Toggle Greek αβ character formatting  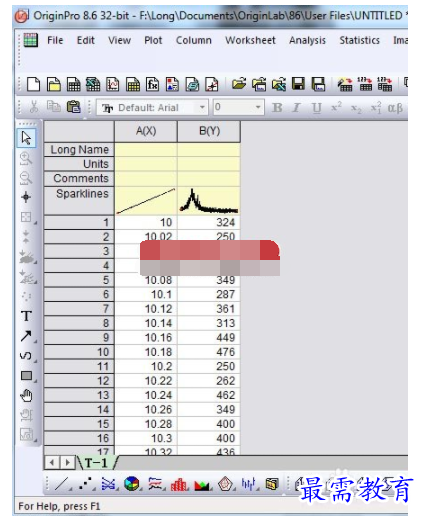click(395, 108)
